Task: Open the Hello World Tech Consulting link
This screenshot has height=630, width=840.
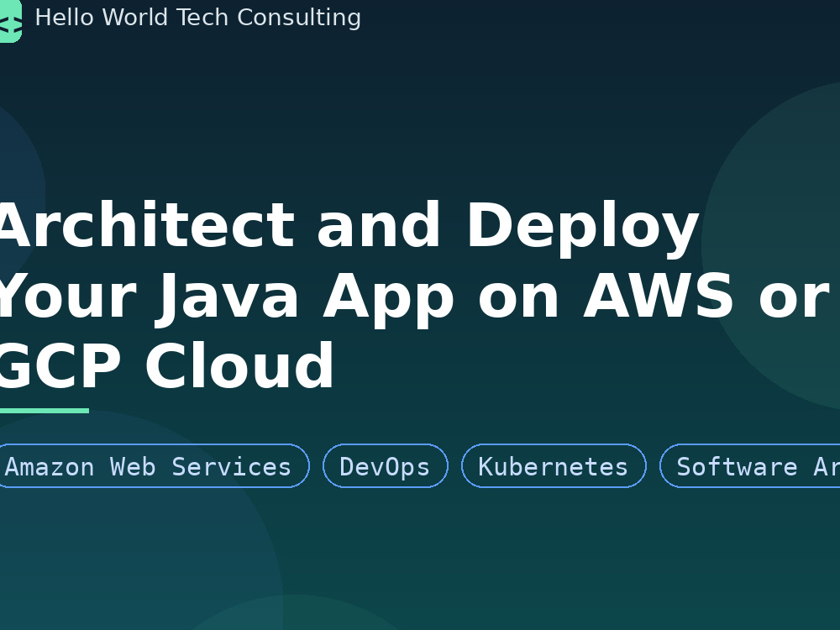Action: point(197,18)
